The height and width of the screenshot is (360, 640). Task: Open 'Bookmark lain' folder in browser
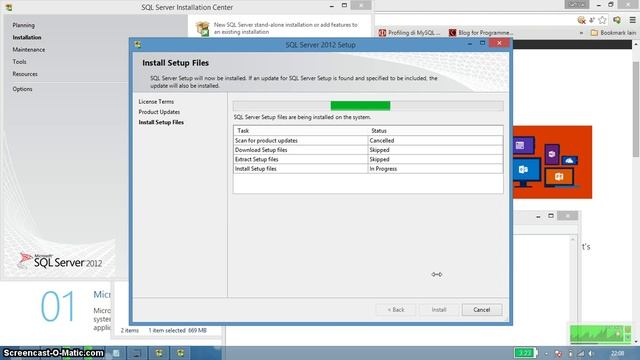[613, 33]
